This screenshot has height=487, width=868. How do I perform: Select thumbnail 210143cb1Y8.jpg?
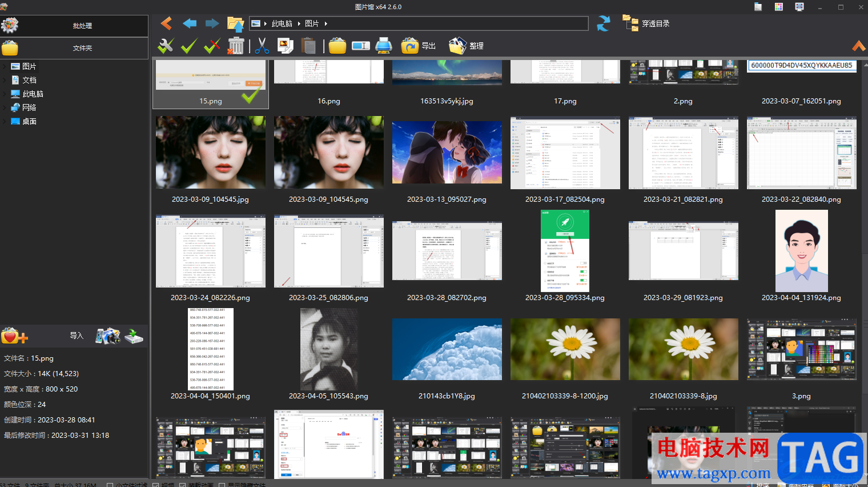point(447,349)
